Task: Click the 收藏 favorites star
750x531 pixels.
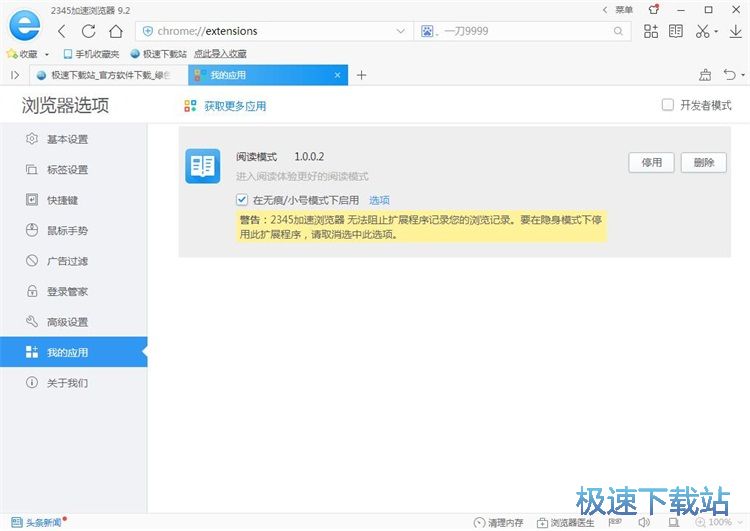Action: click(12, 54)
